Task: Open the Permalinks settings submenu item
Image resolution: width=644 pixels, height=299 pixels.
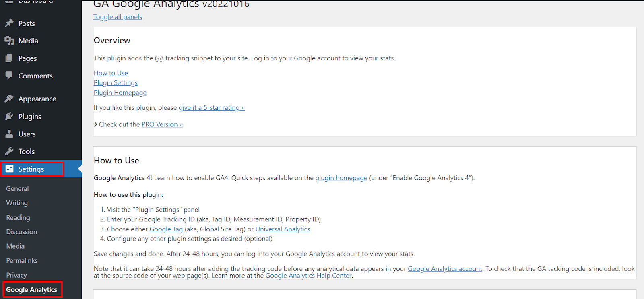Action: [22, 260]
